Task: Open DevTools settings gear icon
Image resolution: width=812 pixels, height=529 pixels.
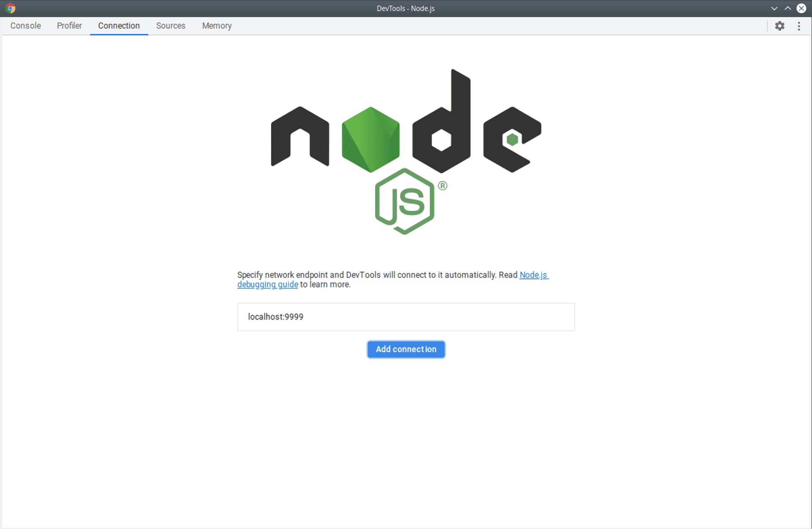Action: click(x=779, y=26)
